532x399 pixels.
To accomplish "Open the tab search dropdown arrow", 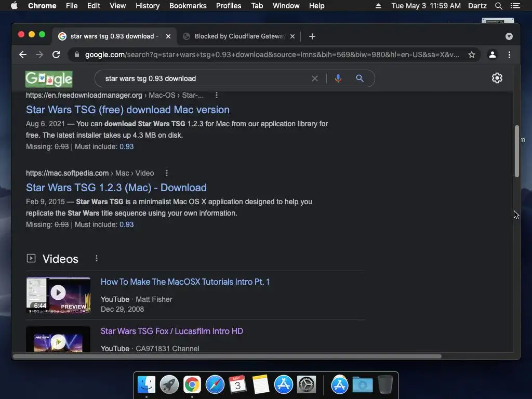I will click(x=509, y=36).
